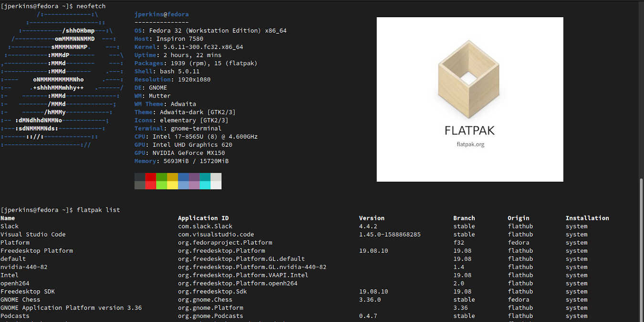Click the Installation column header

point(587,218)
